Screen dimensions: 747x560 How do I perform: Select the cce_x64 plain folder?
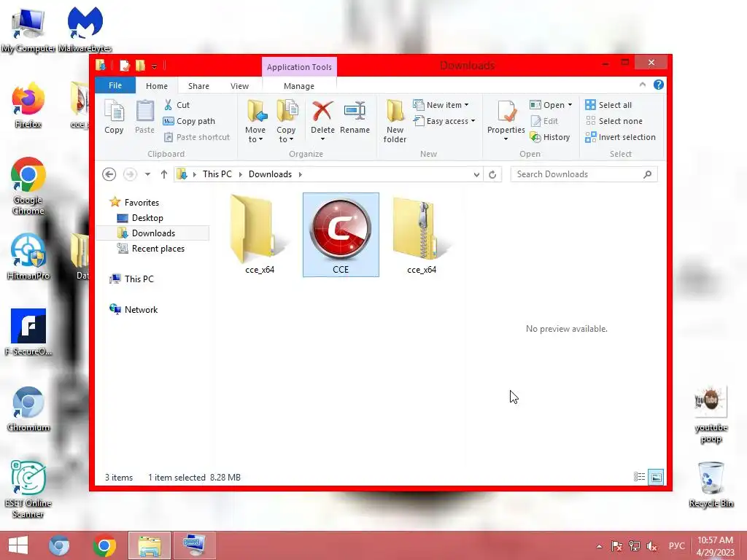260,234
